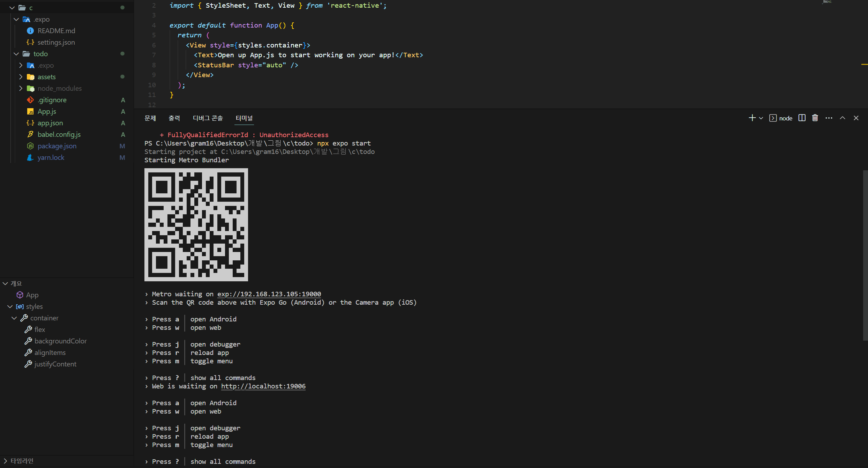The height and width of the screenshot is (468, 868).
Task: Select alignItems in the outline
Action: coord(50,352)
